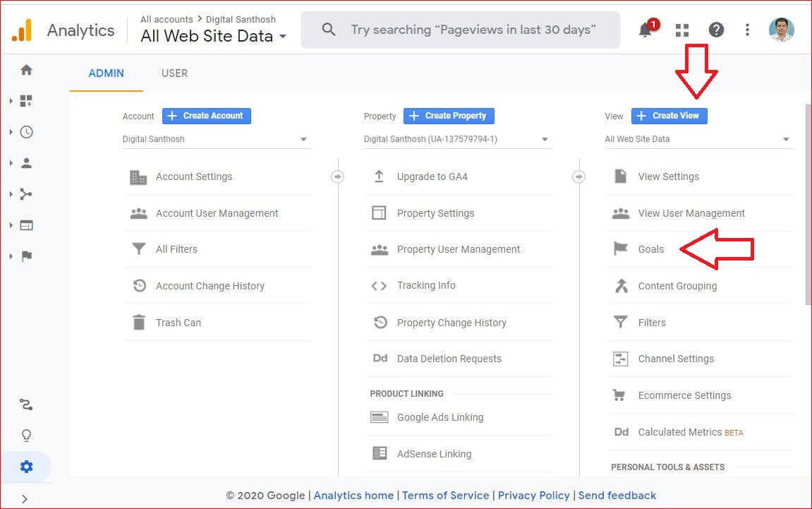Click the Create Property button

coord(449,116)
